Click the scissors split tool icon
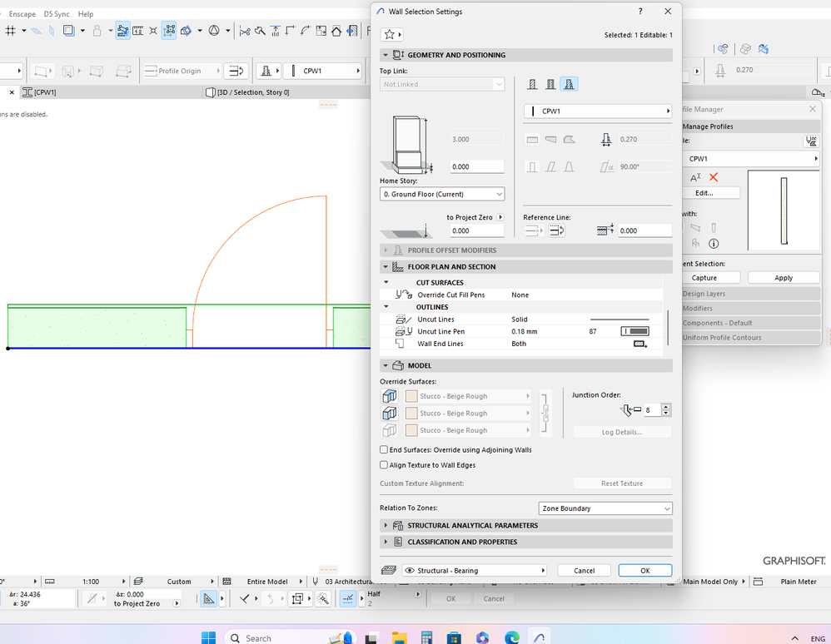 coord(244,31)
